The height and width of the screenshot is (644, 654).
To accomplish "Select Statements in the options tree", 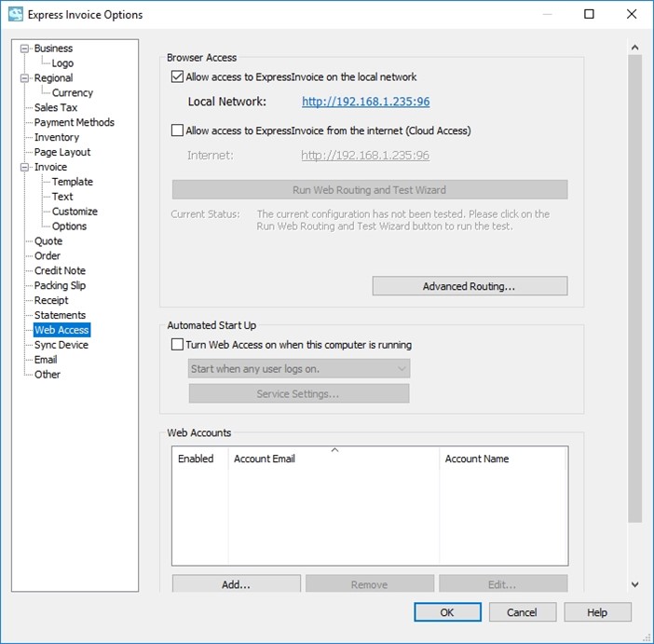I will point(60,315).
